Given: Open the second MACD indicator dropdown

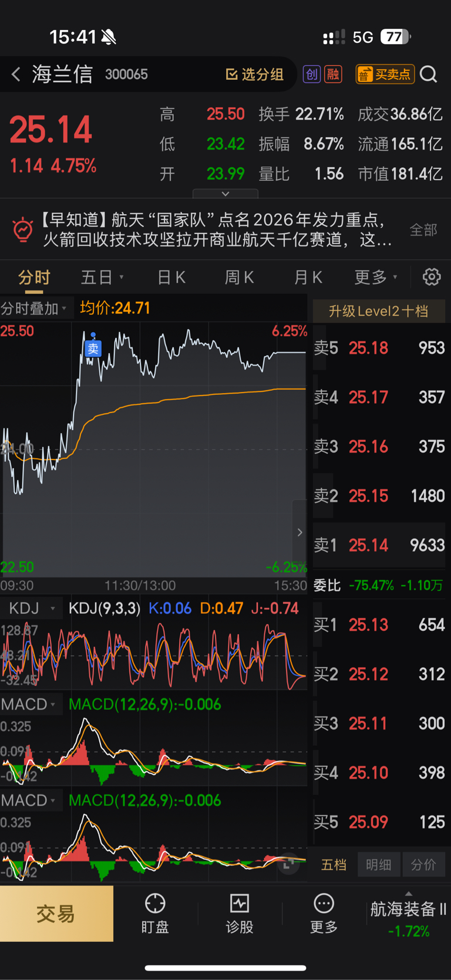Looking at the screenshot, I should pyautogui.click(x=31, y=800).
